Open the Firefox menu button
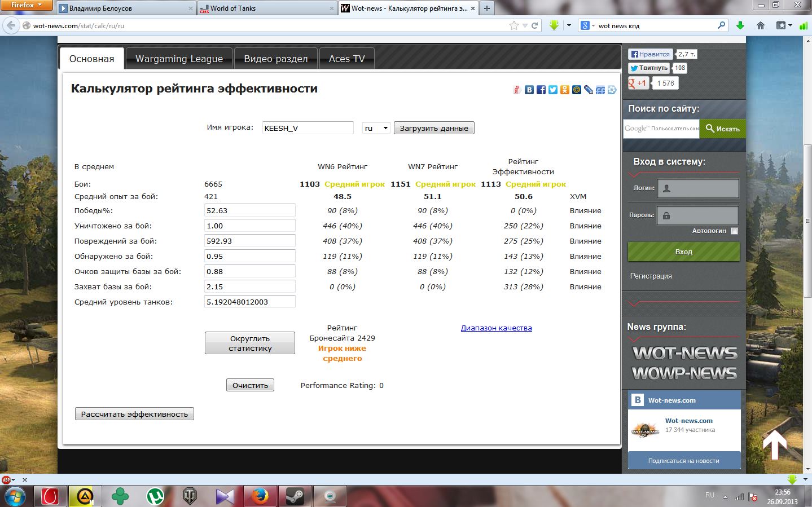The image size is (812, 507). point(26,5)
